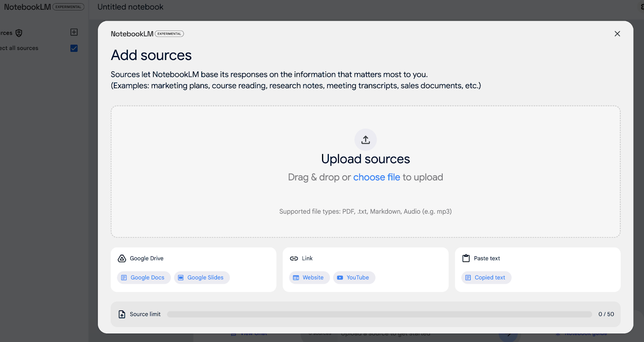Toggle the select all sources checkbox
Image resolution: width=644 pixels, height=342 pixels.
pyautogui.click(x=74, y=48)
